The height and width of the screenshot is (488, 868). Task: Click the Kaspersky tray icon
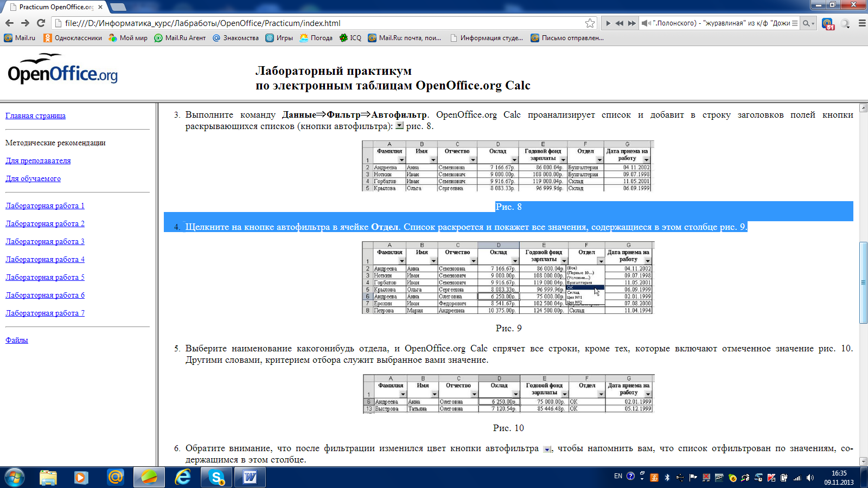[x=771, y=478]
